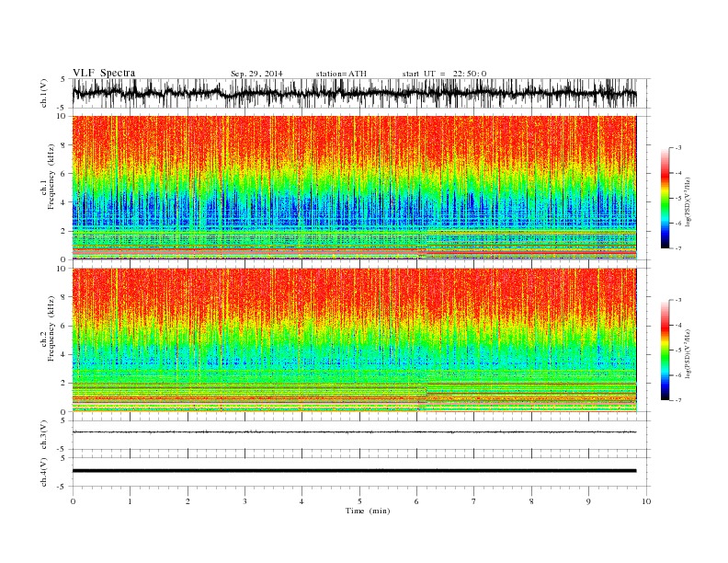Click the time axis tick label '7'
Image resolution: width=728 pixels, height=563 pixels.
point(474,501)
